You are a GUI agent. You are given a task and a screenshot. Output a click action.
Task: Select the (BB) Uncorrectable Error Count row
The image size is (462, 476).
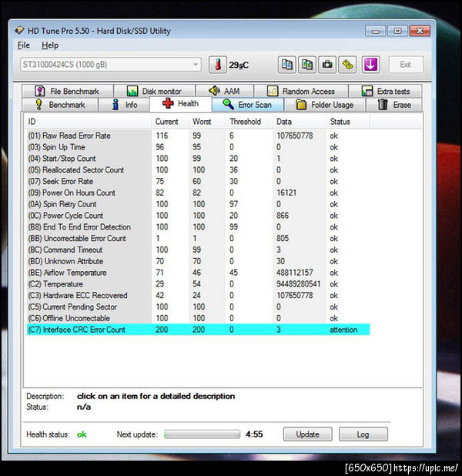tap(198, 238)
